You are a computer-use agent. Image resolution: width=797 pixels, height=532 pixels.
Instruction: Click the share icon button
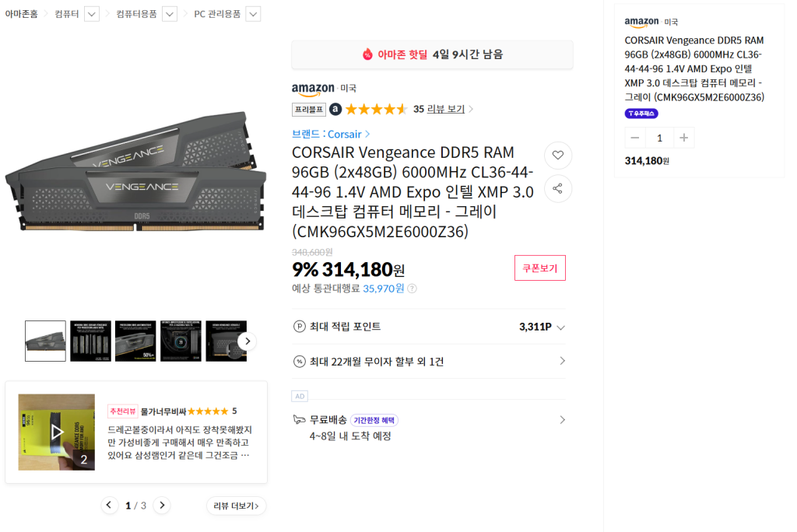(558, 188)
